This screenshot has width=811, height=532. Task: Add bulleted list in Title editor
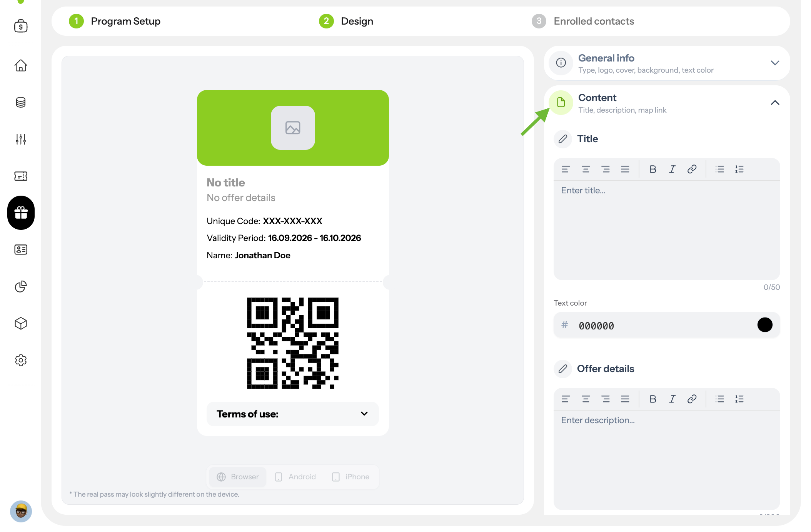point(719,169)
